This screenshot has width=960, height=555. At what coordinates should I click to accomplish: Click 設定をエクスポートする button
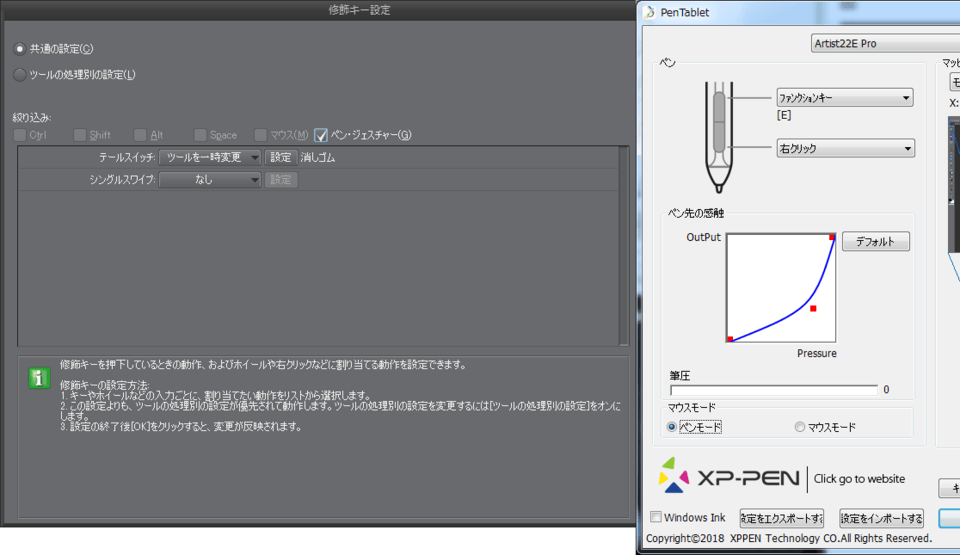coord(781,518)
